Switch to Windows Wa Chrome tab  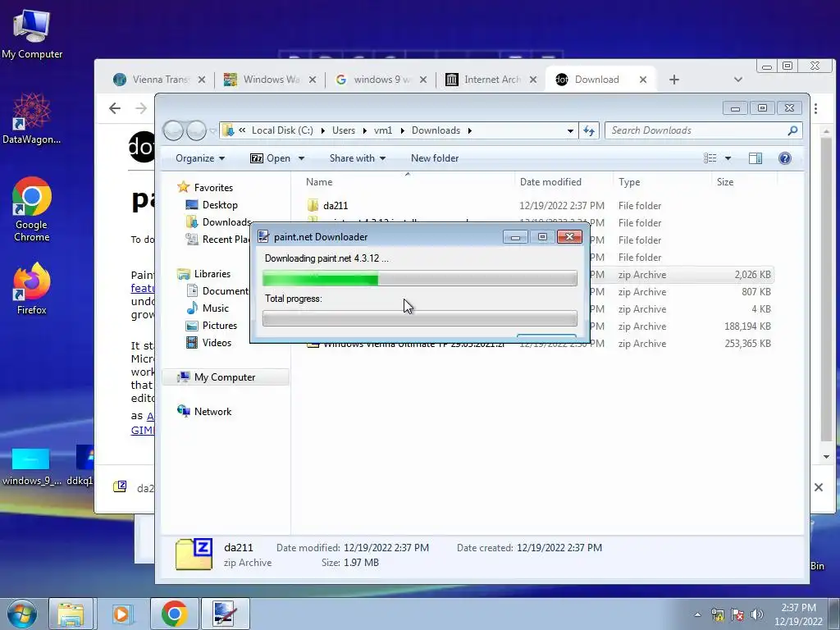(270, 80)
